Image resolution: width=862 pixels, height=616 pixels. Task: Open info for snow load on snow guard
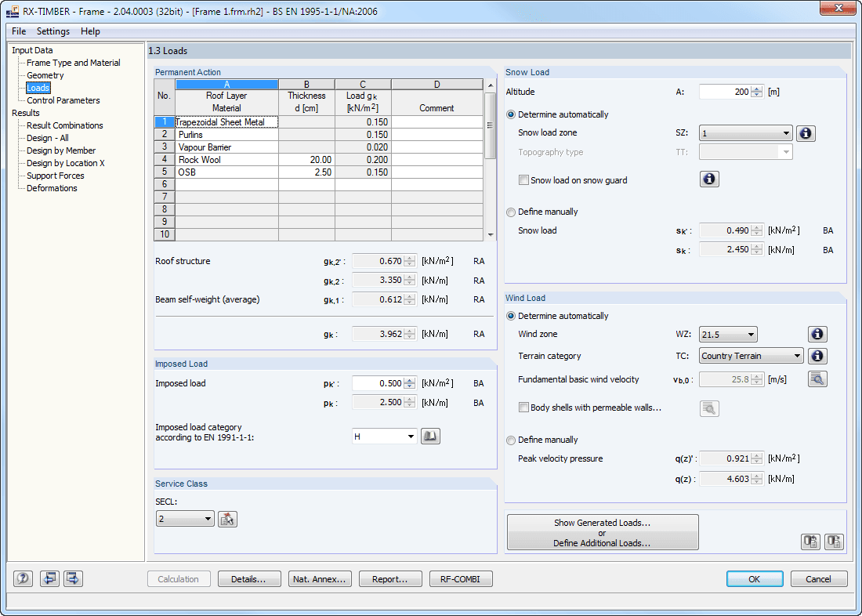[709, 179]
